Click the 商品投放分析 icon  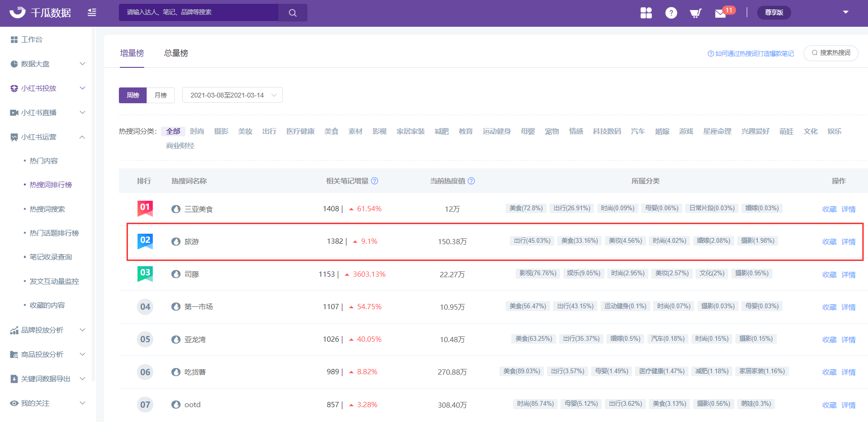click(x=14, y=355)
